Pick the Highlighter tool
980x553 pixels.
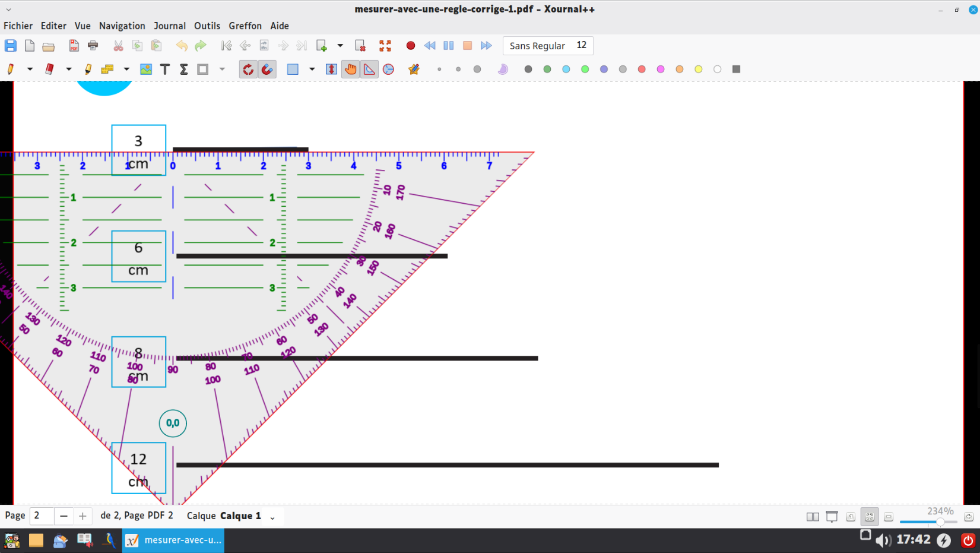point(88,69)
